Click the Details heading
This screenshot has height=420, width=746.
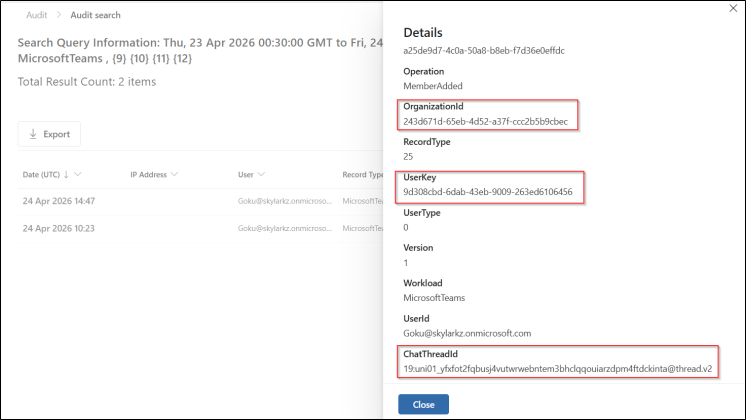click(423, 33)
